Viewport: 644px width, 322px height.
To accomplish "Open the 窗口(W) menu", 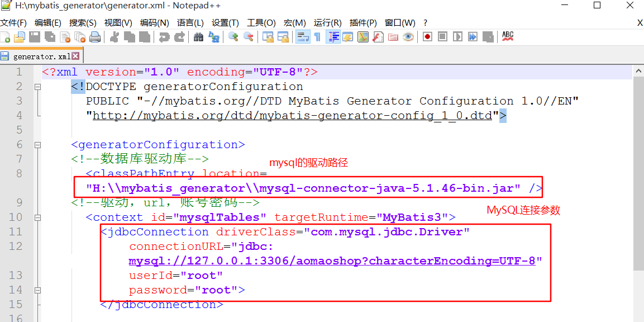I will click(x=399, y=22).
